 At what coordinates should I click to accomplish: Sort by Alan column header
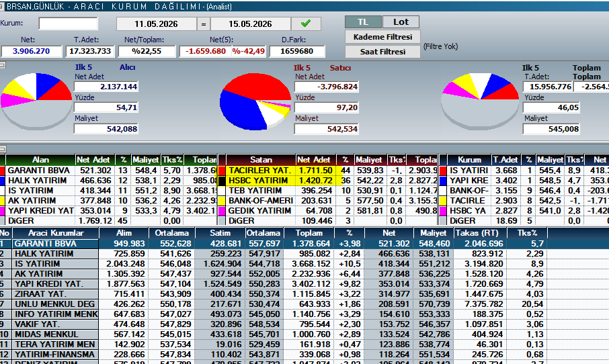(40, 159)
